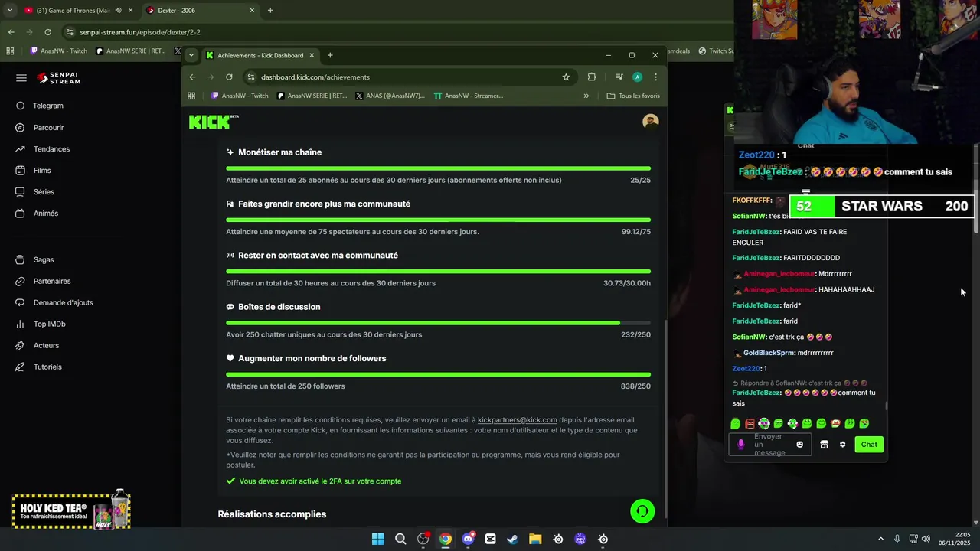
Task: Pick the red angry face quick emote
Action: 750,423
